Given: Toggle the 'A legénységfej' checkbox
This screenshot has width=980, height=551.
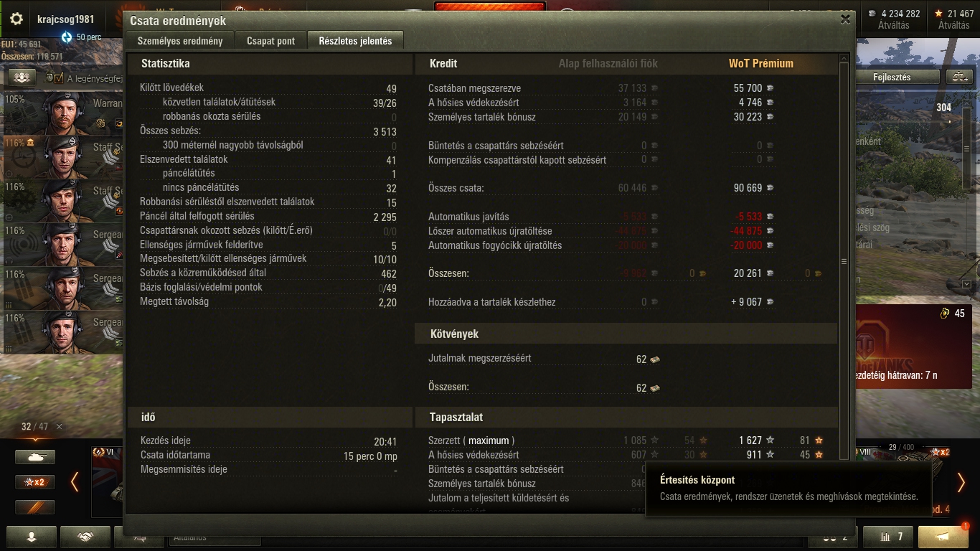Looking at the screenshot, I should coord(58,78).
